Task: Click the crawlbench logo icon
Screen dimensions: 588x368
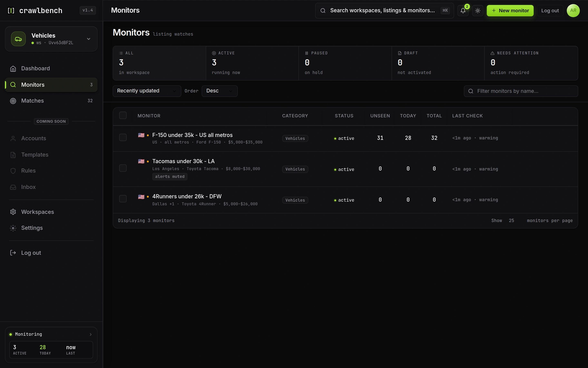Action: (11, 10)
